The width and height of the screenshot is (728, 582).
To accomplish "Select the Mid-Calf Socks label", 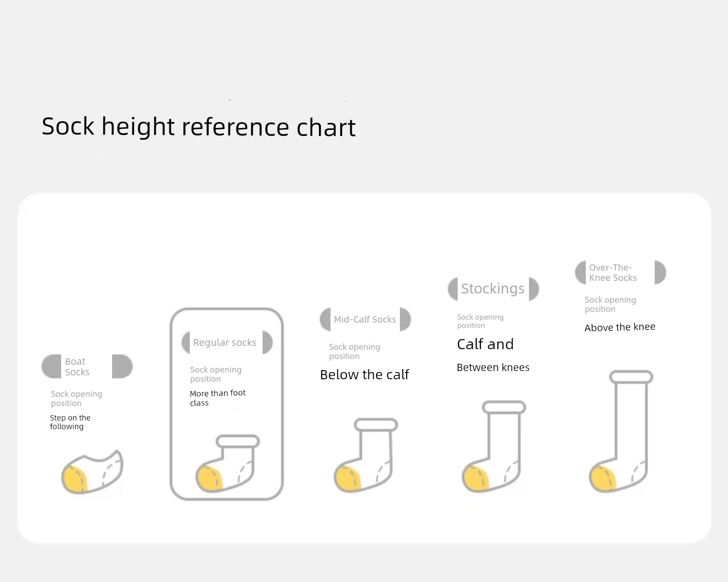I will 365,319.
